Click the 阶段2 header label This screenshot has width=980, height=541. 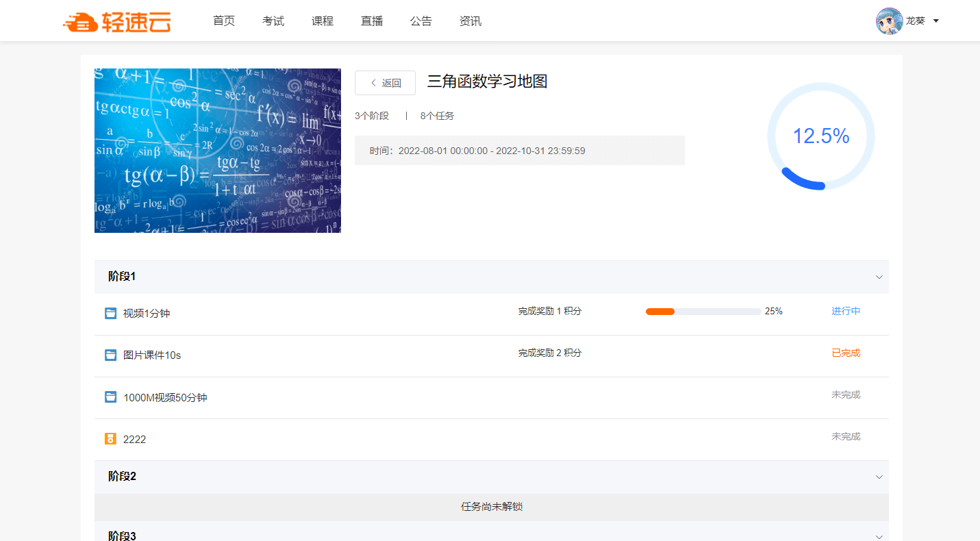pyautogui.click(x=122, y=477)
